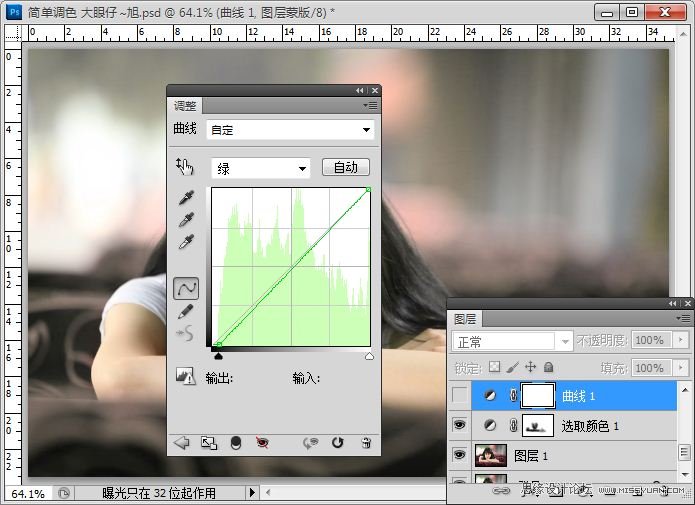View previous adjustment state
The image size is (695, 505).
311,442
